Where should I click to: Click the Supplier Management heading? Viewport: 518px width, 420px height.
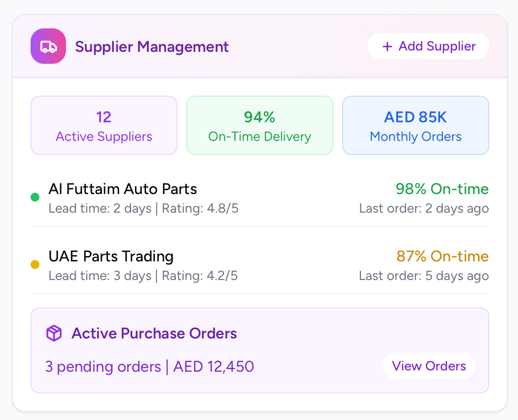coord(152,47)
